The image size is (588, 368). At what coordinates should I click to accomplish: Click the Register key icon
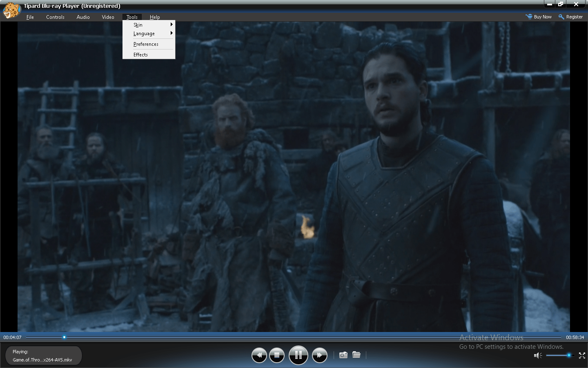(x=561, y=17)
